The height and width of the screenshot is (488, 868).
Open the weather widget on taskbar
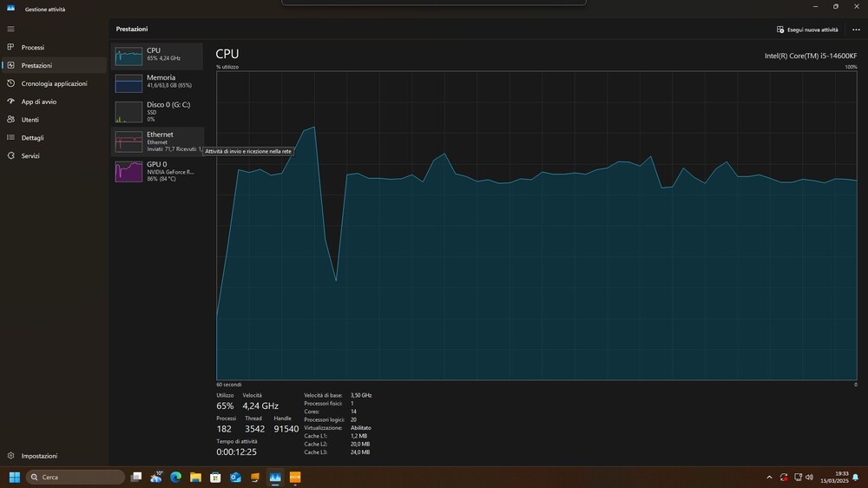tap(156, 477)
